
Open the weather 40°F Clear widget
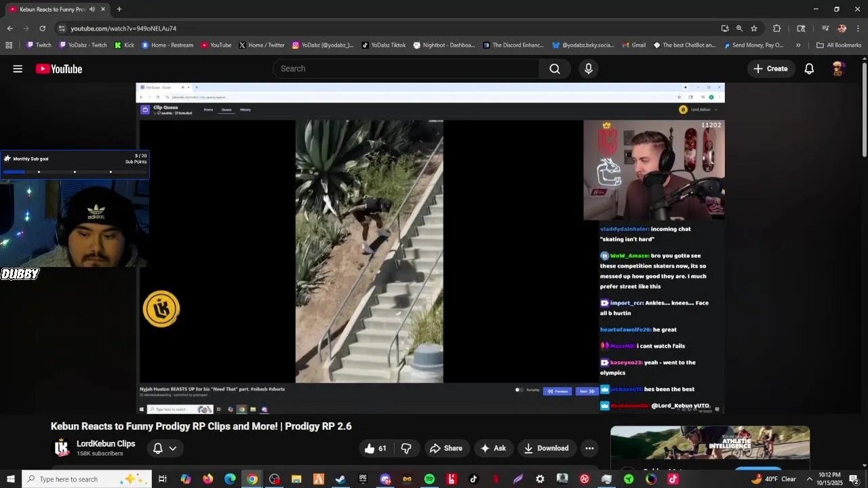[x=774, y=479]
